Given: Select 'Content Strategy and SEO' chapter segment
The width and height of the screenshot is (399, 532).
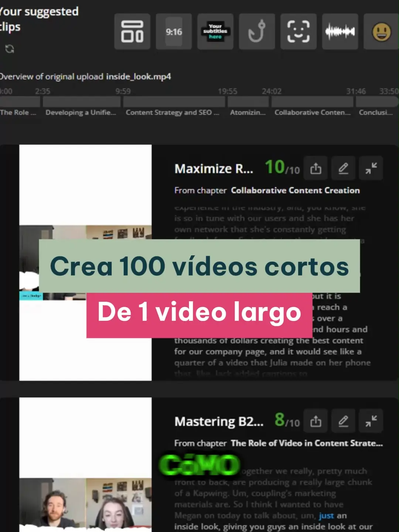Looking at the screenshot, I should coord(174,102).
